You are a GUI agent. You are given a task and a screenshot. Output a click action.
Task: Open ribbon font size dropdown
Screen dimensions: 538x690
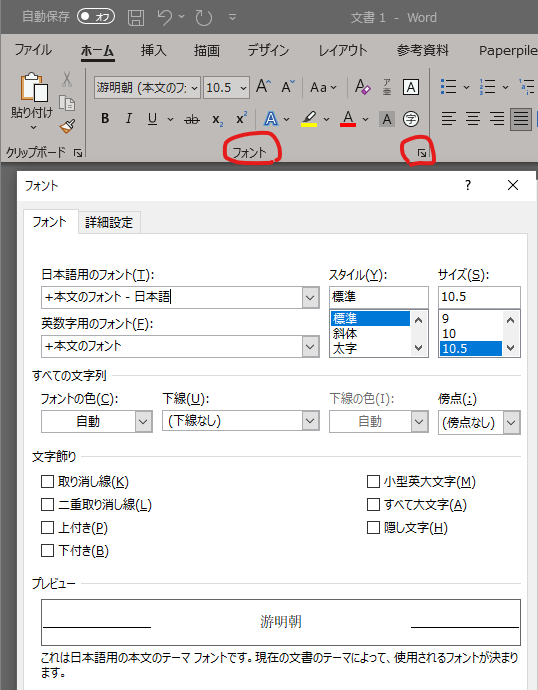point(243,88)
